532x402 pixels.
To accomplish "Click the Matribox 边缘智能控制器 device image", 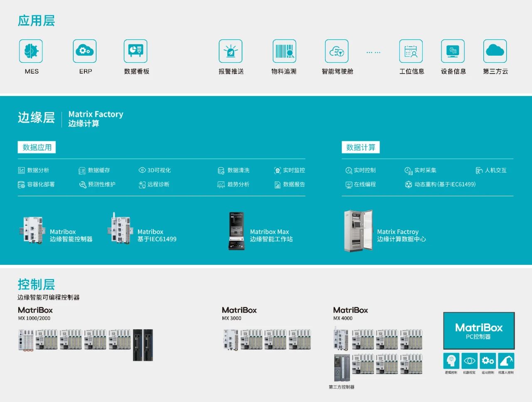I will 32,230.
